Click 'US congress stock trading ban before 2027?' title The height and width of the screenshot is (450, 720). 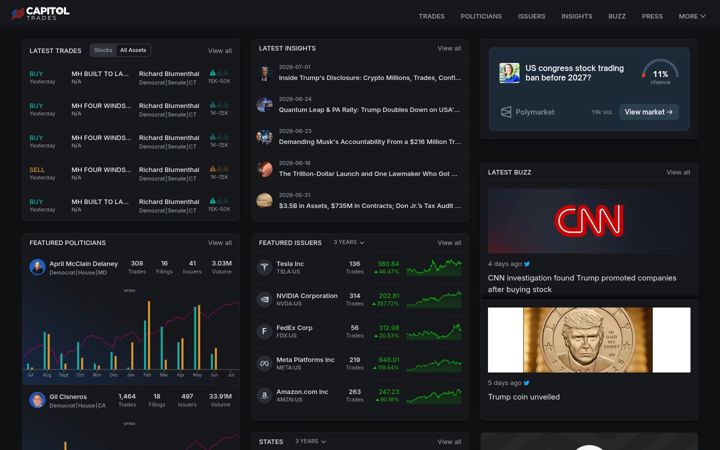tap(574, 73)
